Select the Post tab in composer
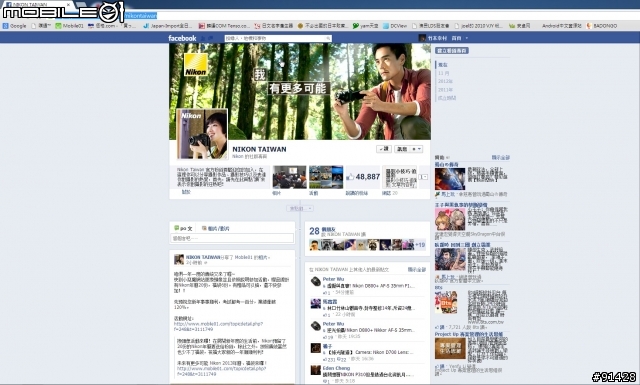Image resolution: width=640 pixels, height=385 pixels. [183, 228]
